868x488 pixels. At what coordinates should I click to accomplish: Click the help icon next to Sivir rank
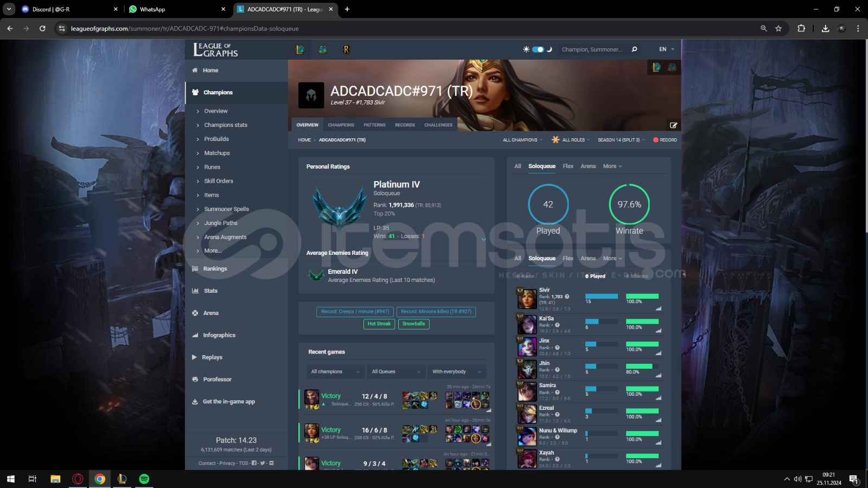pos(567,297)
